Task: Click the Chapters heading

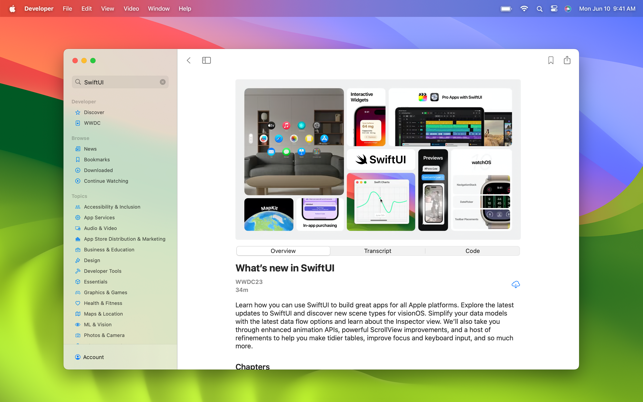Action: coord(252,366)
